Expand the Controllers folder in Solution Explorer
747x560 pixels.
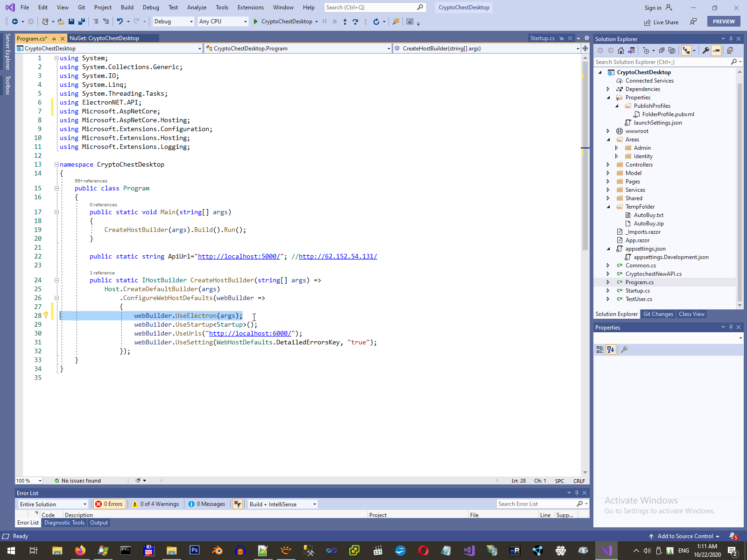[608, 165]
